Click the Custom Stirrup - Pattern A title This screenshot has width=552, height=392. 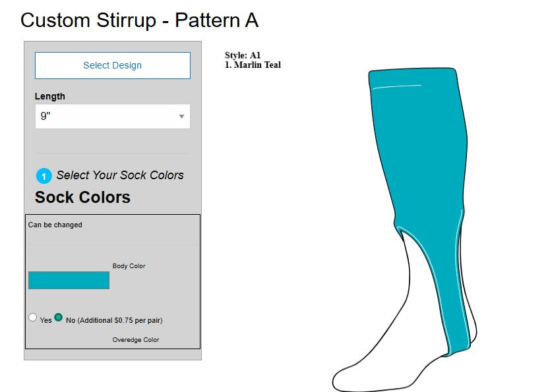(x=139, y=20)
